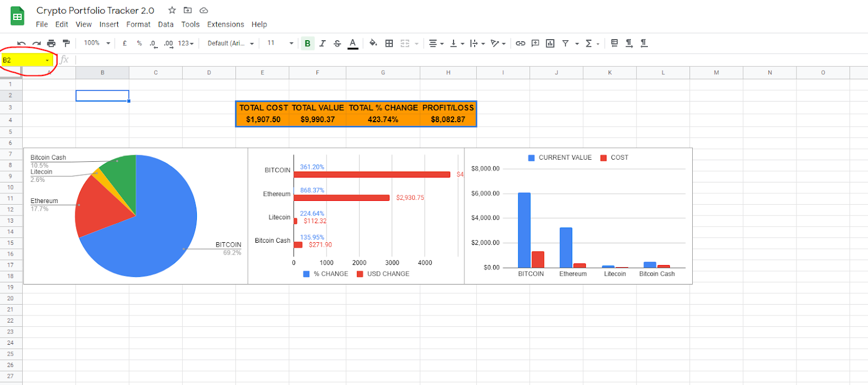
Task: Click the fx formula icon
Action: pyautogui.click(x=65, y=60)
